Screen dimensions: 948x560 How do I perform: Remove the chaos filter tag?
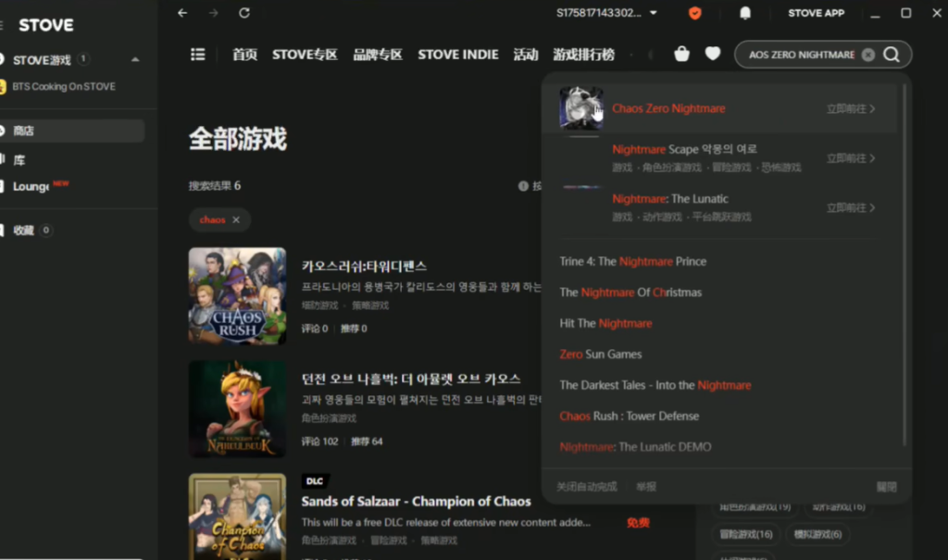point(236,220)
